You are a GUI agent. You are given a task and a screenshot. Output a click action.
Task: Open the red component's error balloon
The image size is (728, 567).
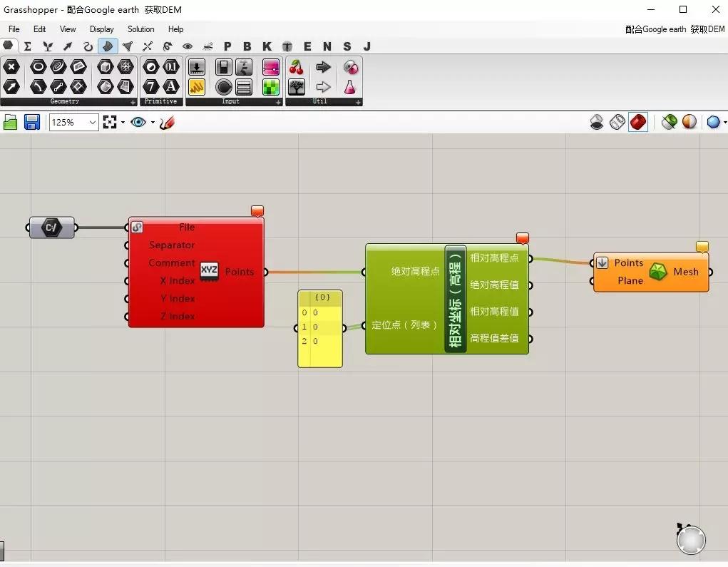click(257, 211)
